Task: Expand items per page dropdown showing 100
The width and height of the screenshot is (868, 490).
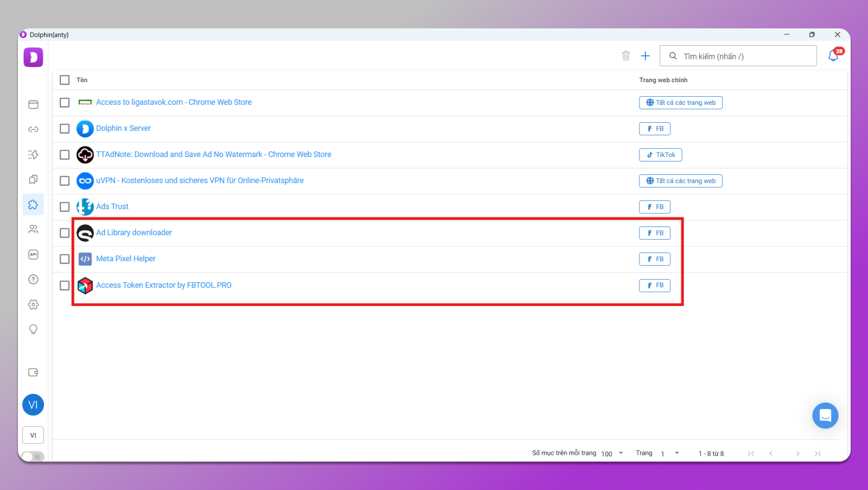Action: tap(612, 454)
